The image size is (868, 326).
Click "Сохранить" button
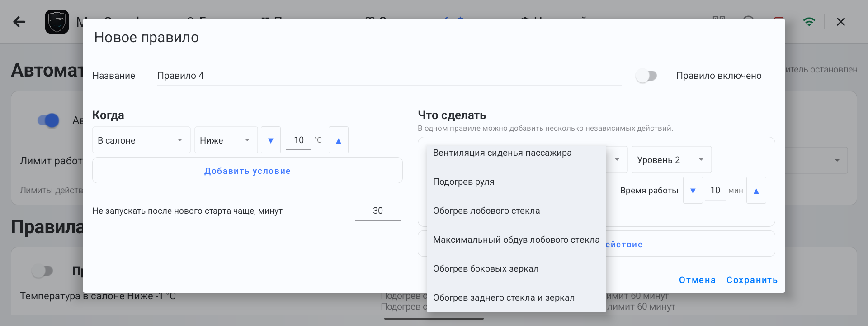click(x=752, y=280)
